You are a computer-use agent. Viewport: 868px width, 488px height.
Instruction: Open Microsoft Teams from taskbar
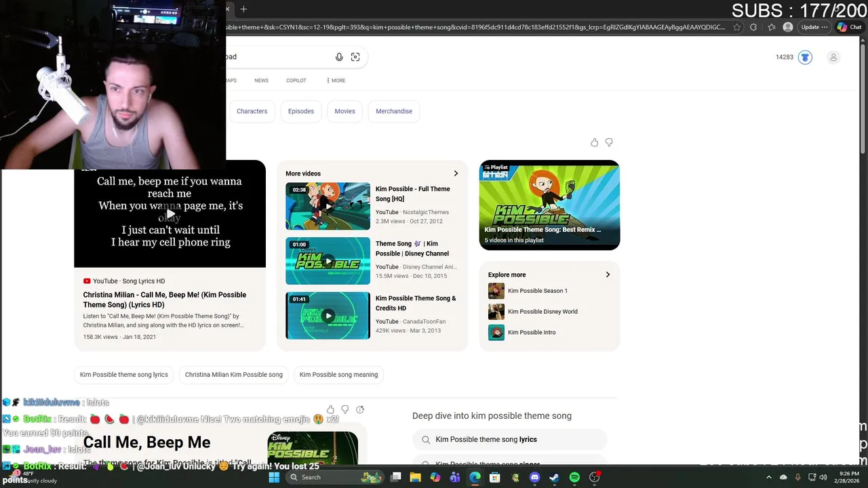click(455, 477)
